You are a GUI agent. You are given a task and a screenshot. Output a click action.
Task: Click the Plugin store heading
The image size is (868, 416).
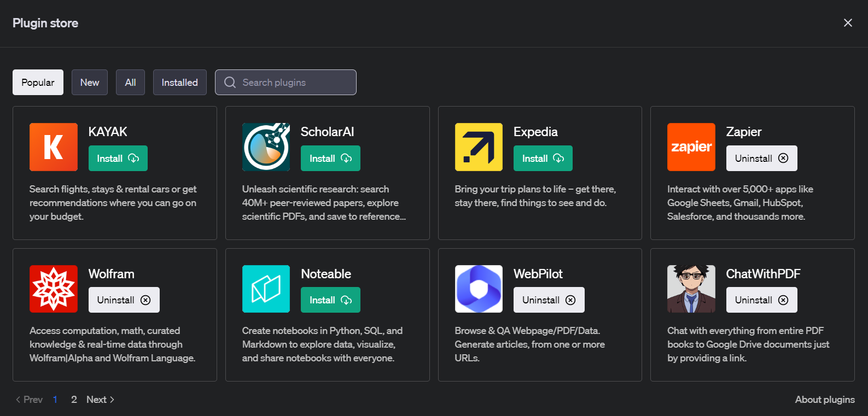[45, 23]
